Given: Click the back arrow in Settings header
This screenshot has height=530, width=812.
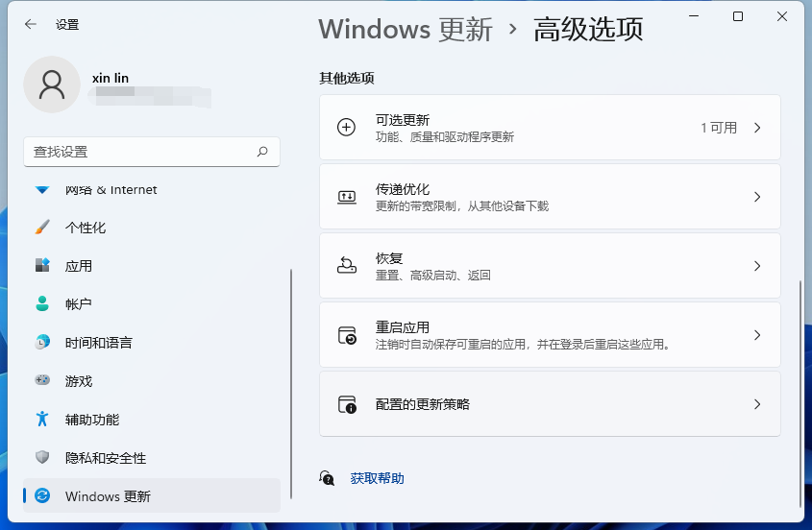Looking at the screenshot, I should click(31, 25).
